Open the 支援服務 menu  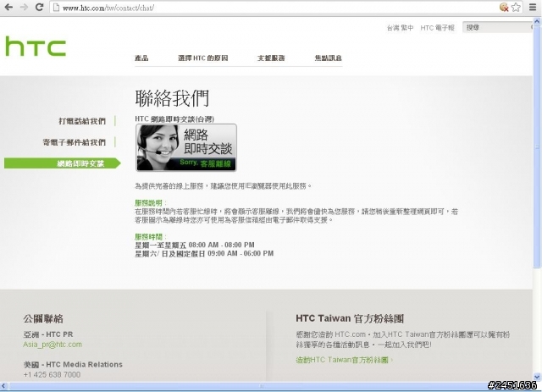click(x=271, y=58)
